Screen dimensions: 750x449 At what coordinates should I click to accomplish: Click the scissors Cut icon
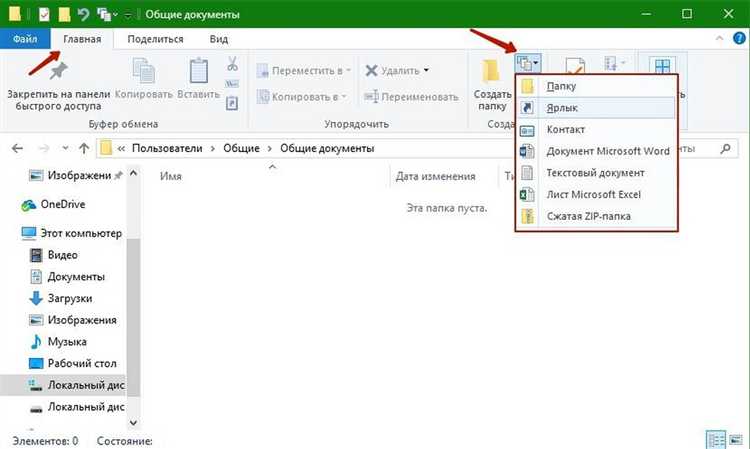tap(232, 64)
